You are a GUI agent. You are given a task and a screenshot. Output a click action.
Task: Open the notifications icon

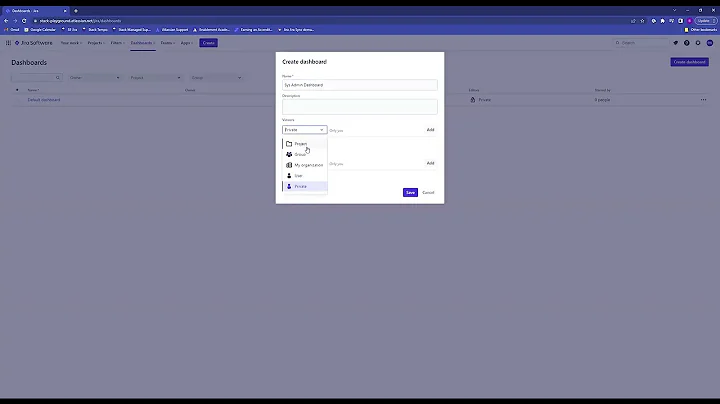pyautogui.click(x=675, y=43)
